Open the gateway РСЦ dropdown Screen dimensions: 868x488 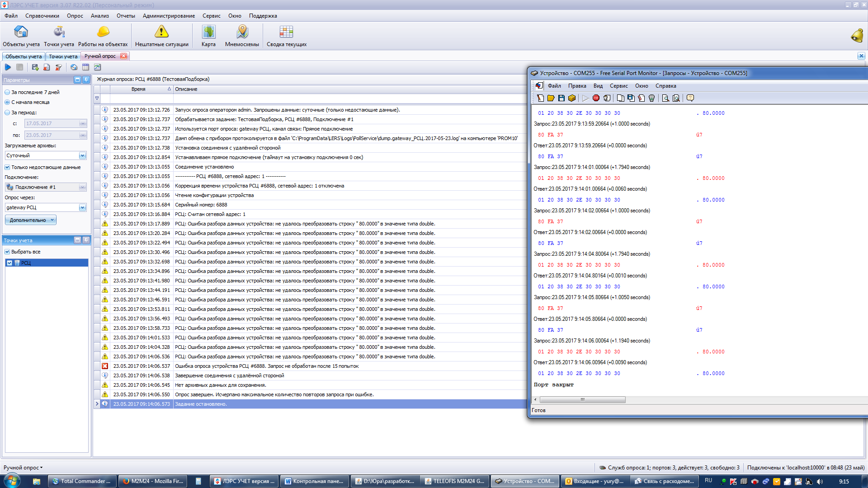coord(82,207)
